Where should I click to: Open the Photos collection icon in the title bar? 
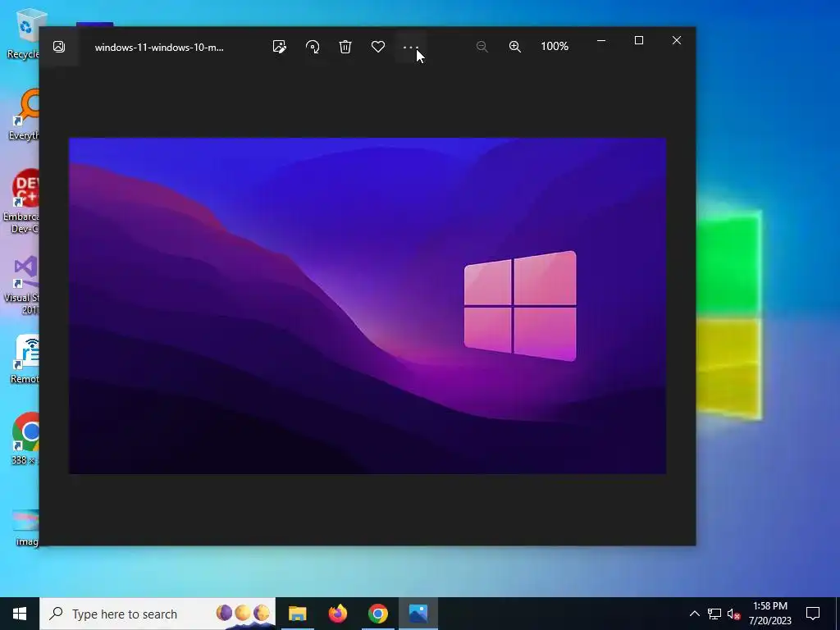tap(59, 47)
